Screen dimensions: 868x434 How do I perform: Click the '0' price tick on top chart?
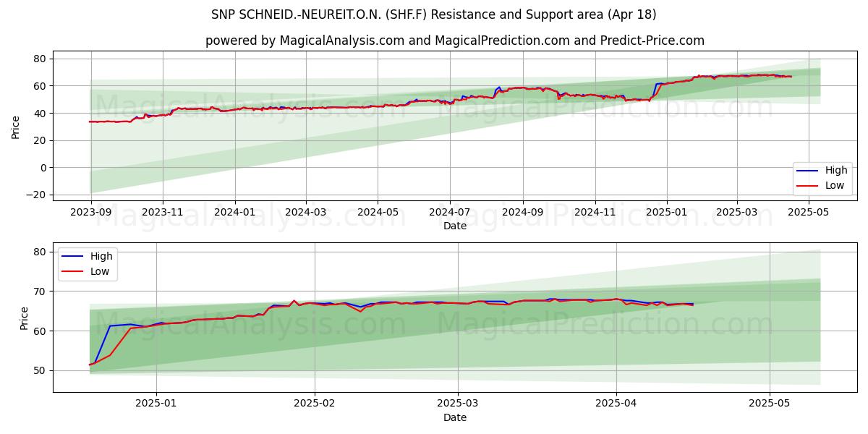[x=44, y=168]
